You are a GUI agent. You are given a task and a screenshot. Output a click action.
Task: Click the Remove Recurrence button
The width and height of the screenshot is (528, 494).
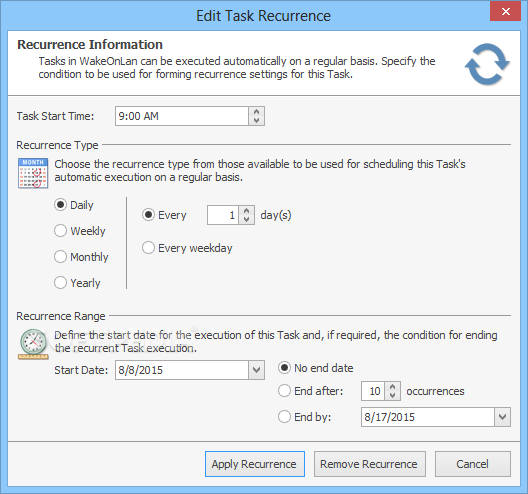tap(370, 464)
